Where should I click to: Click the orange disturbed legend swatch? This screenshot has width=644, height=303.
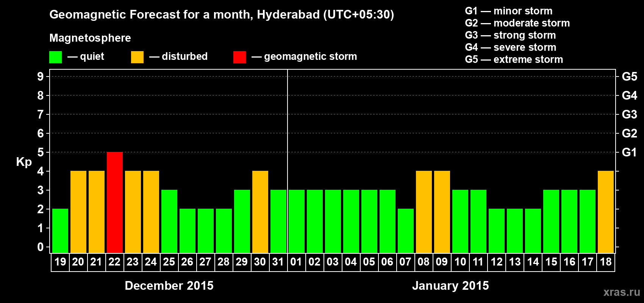pos(137,57)
